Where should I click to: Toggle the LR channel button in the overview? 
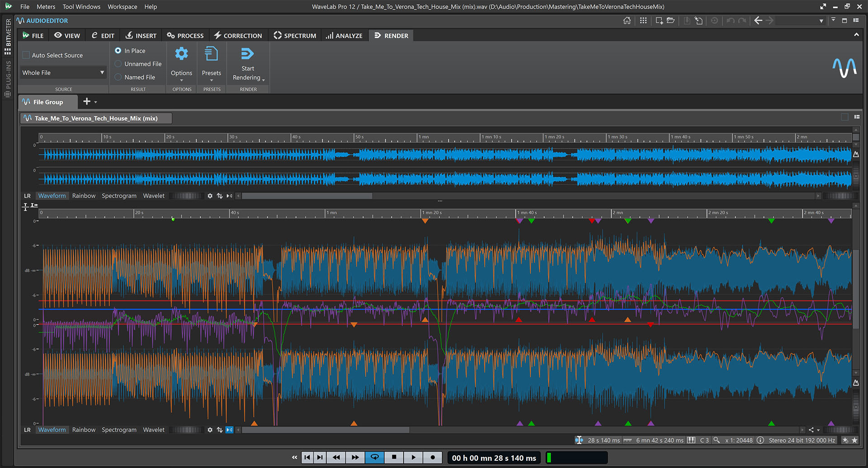[x=27, y=196]
